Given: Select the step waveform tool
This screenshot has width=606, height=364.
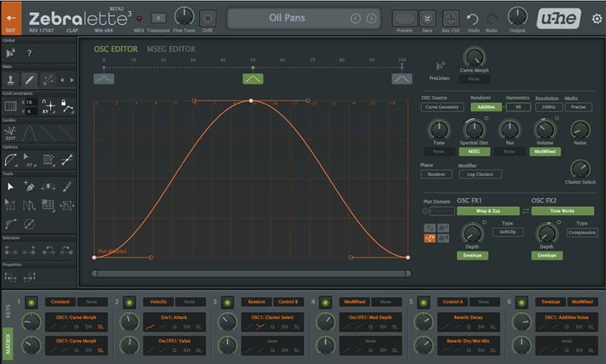Looking at the screenshot, I should click(29, 205).
